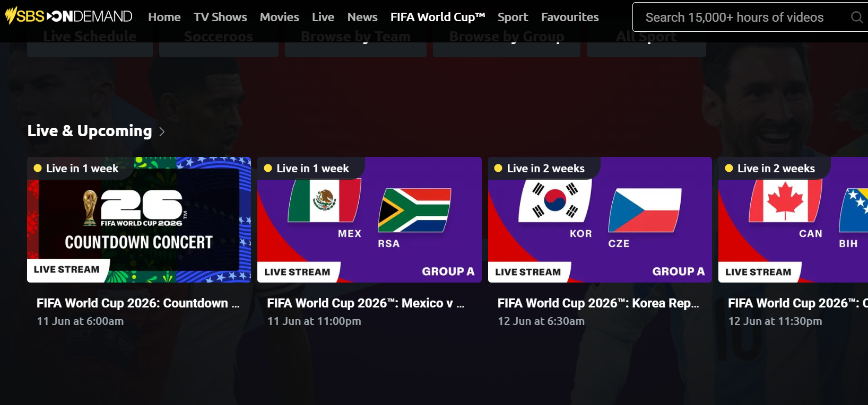
Task: Click the South Africa flag icon
Action: coord(414,210)
